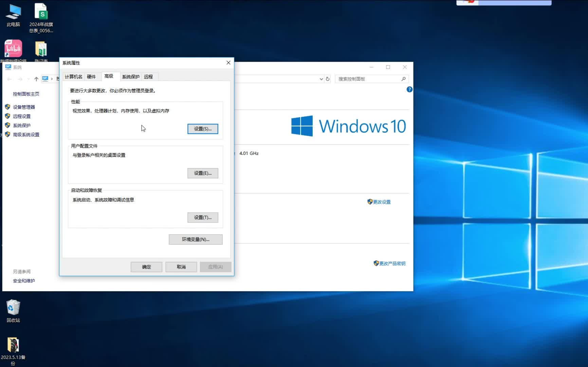Screen dimensions: 588x367
Task: Open performance 设置(S)... button
Action: pyautogui.click(x=203, y=129)
